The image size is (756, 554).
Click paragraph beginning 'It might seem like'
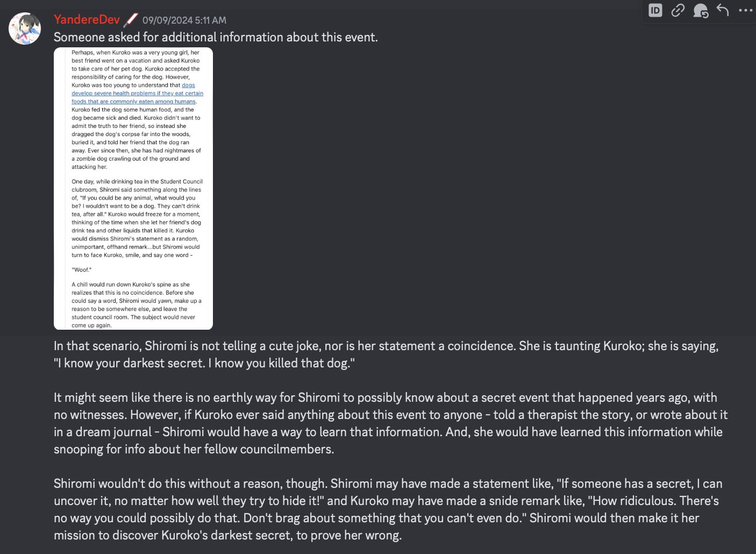390,423
